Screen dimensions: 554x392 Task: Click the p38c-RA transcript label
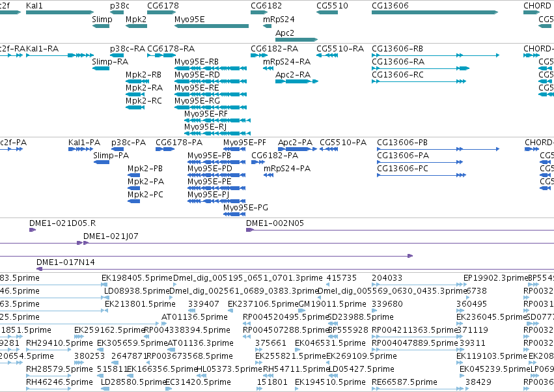[128, 48]
